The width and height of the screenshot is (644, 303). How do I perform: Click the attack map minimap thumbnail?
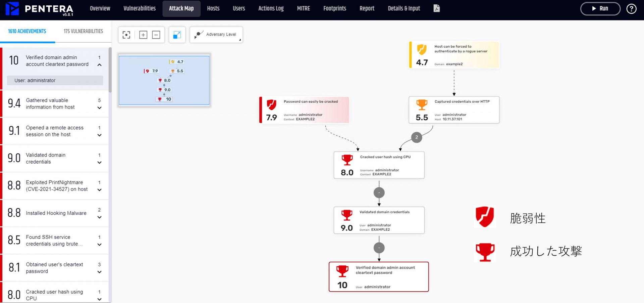pos(164,80)
